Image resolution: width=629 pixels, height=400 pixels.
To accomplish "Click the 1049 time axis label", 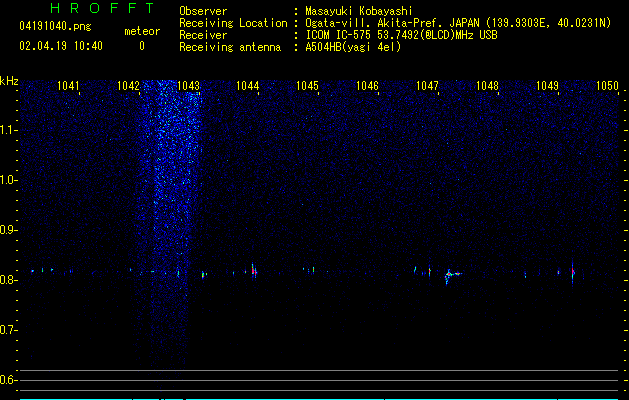I will 548,85.
